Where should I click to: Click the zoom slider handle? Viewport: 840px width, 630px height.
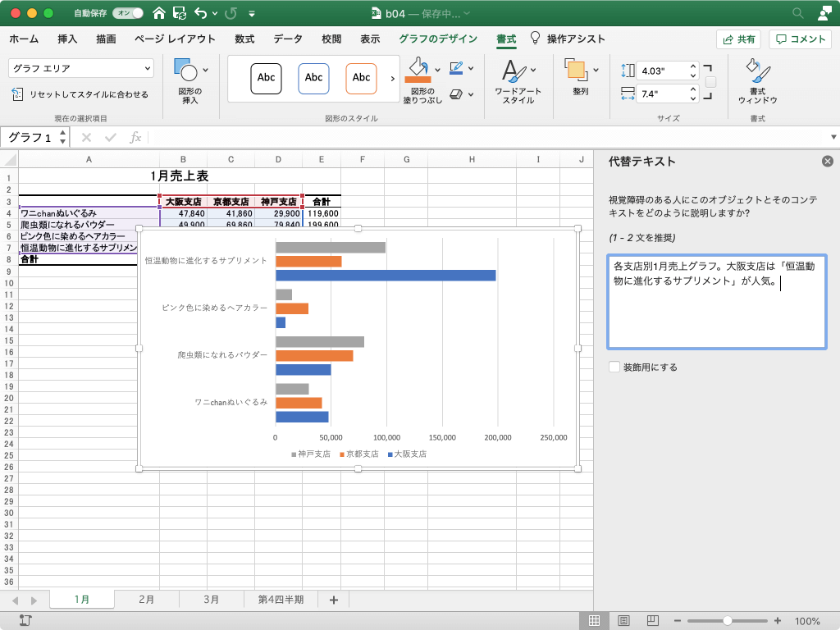point(727,620)
